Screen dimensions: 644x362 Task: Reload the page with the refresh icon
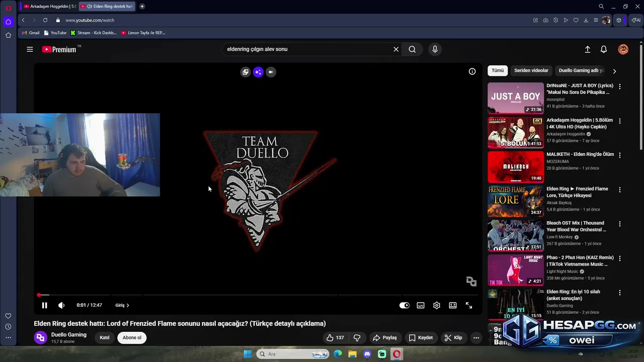click(45, 20)
